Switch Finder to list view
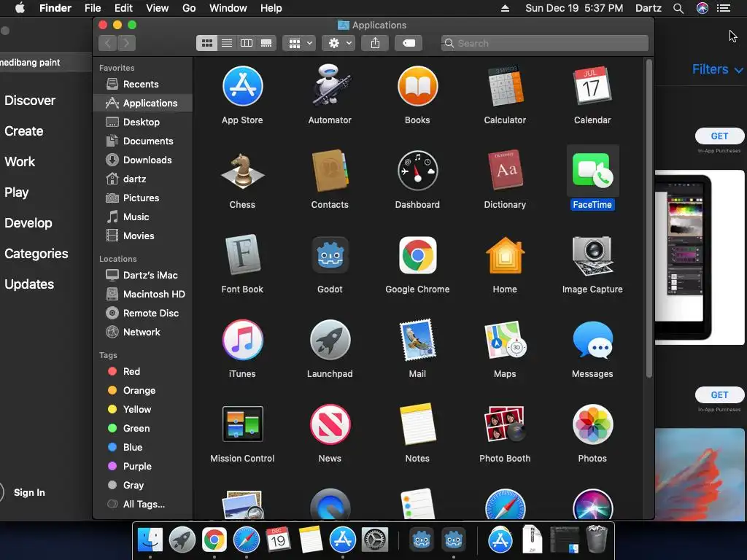 point(227,43)
